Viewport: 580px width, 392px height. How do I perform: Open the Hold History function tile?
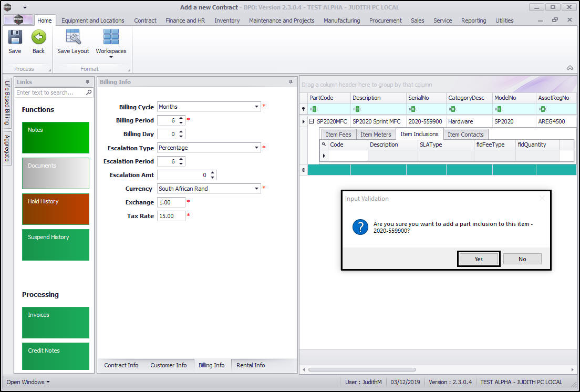[56, 209]
